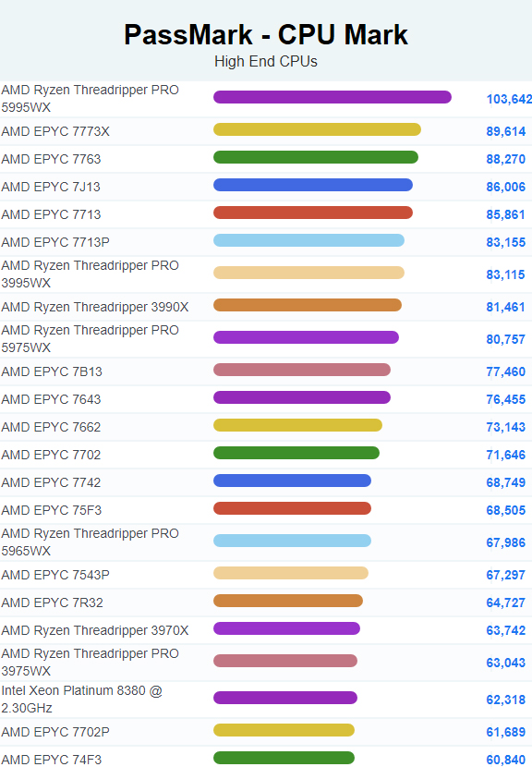Click the 68,749 score value
The height and width of the screenshot is (767, 532).
(505, 482)
